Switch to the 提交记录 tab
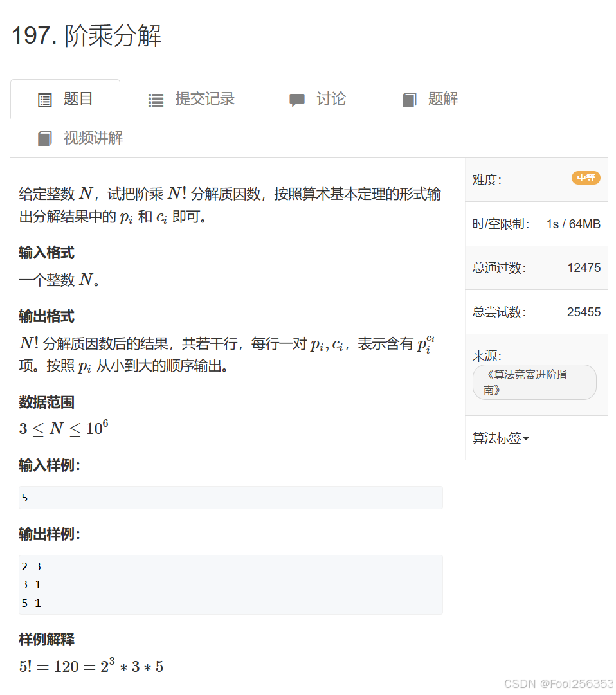The width and height of the screenshot is (616, 695). [204, 99]
